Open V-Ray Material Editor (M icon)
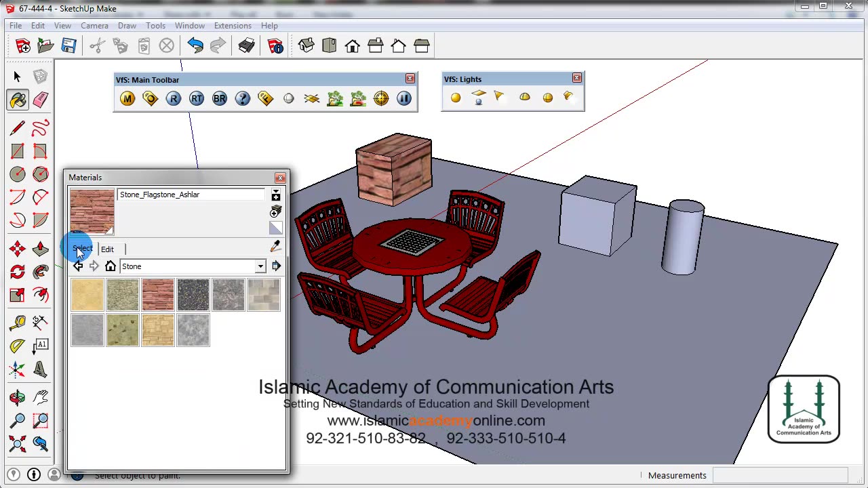 point(127,99)
